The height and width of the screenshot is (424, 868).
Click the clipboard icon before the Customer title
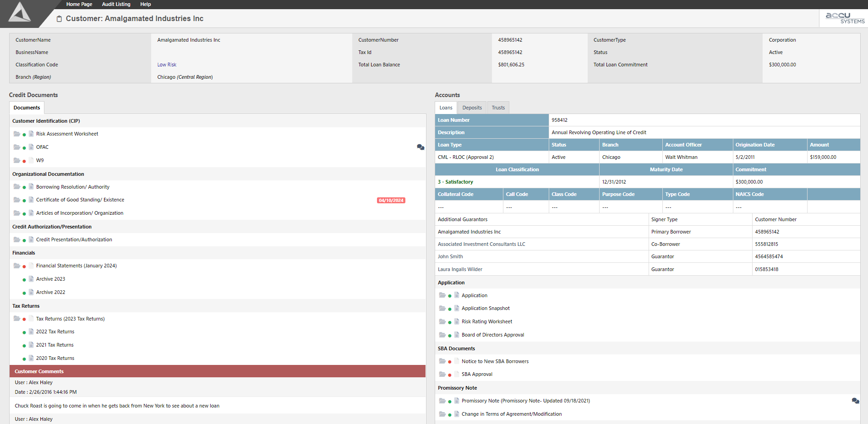[x=59, y=19]
